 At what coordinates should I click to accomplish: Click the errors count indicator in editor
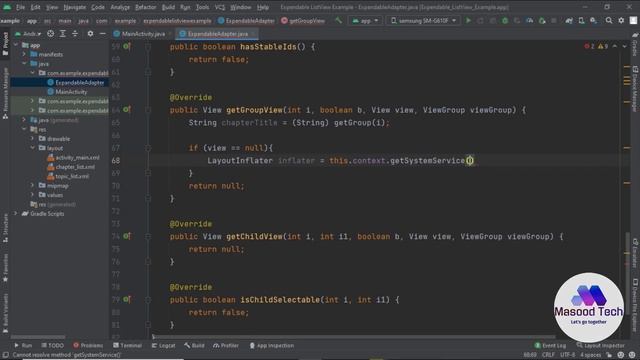(589, 47)
